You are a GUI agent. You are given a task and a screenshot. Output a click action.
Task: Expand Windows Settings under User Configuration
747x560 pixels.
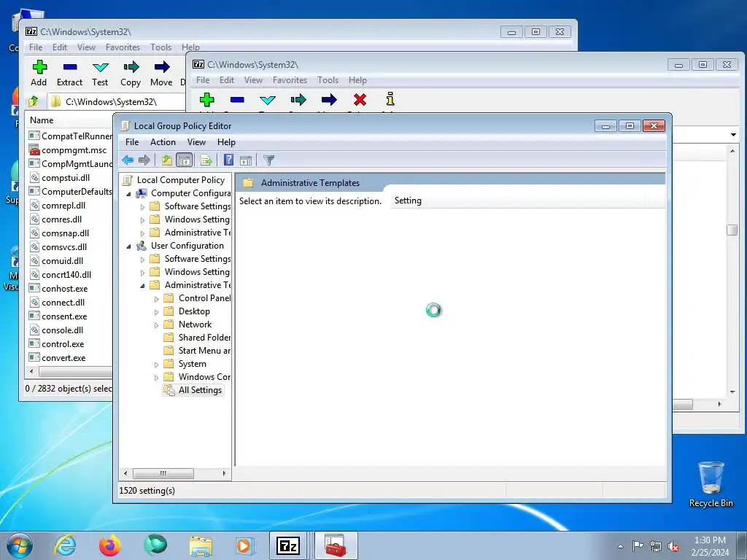pyautogui.click(x=142, y=273)
